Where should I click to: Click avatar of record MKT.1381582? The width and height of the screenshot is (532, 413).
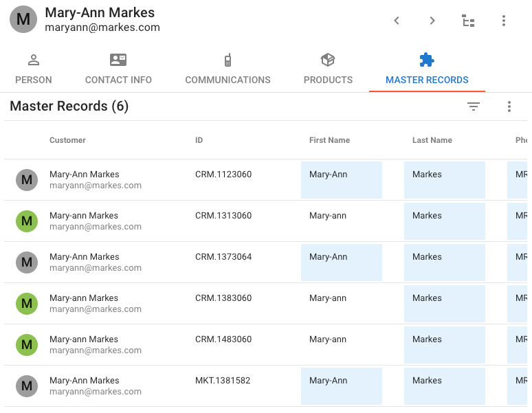point(27,386)
